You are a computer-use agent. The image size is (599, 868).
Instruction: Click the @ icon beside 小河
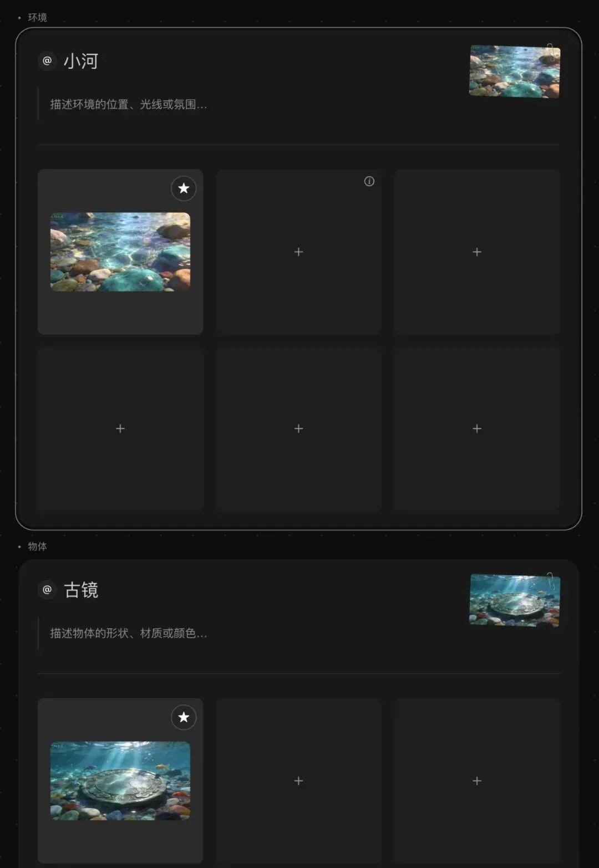[47, 60]
